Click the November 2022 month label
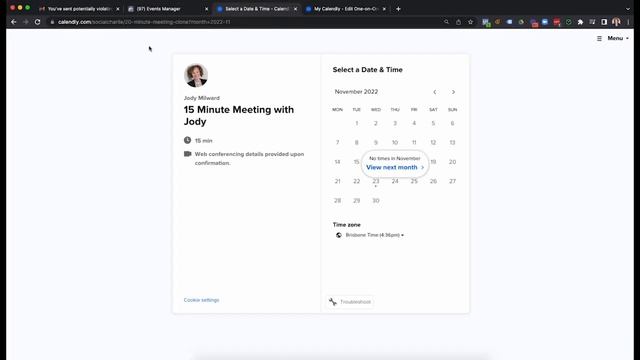Screen dimensions: 640x360 (356, 92)
